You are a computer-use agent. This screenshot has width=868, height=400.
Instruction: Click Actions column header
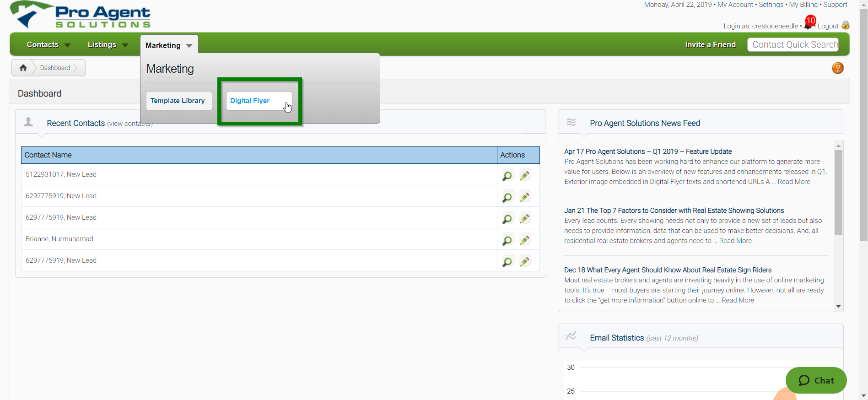click(x=518, y=155)
